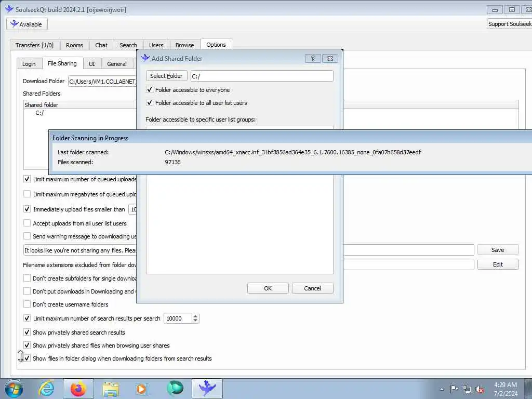Open Windows Explorer folder taskbar icon
The width and height of the screenshot is (532, 399).
click(x=111, y=389)
